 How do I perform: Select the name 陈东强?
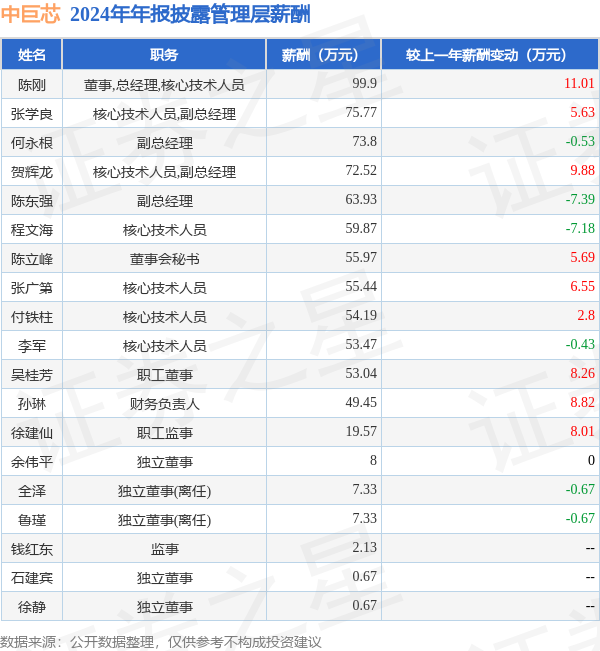(32, 201)
